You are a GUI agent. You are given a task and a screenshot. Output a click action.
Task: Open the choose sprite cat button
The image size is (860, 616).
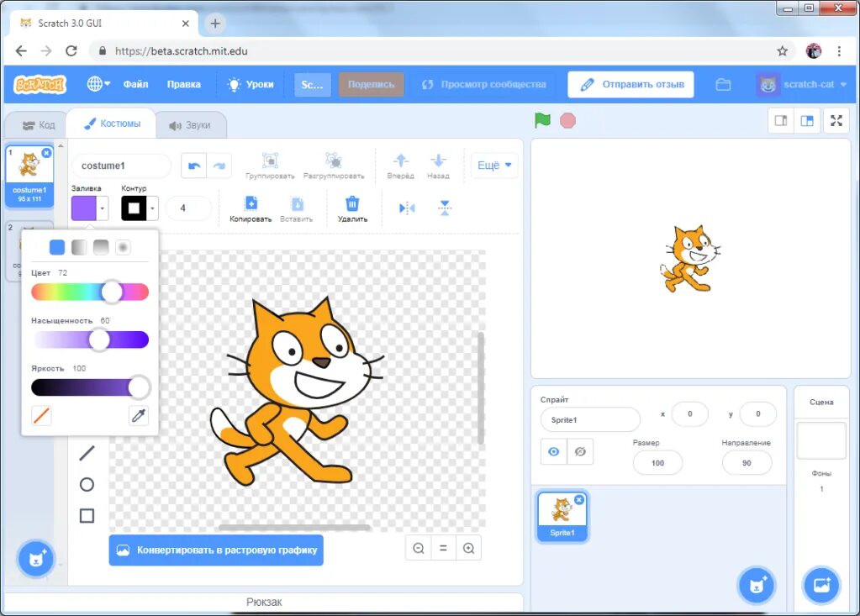coord(757,585)
